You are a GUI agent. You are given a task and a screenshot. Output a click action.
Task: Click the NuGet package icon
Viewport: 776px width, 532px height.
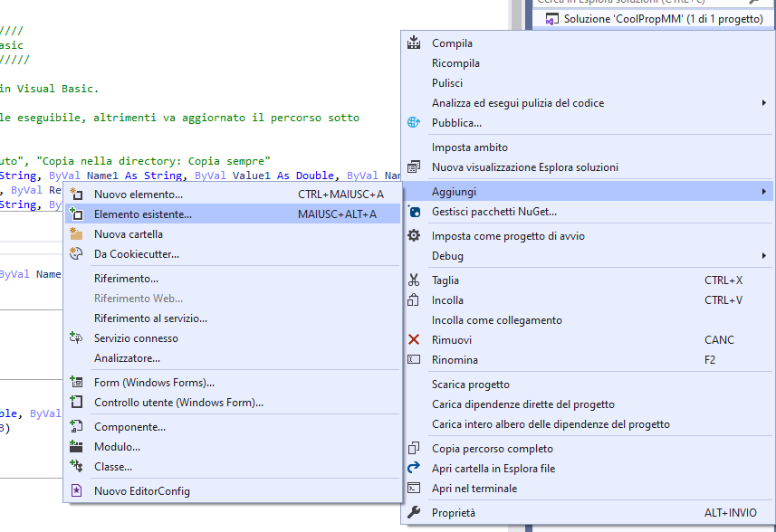click(x=414, y=212)
